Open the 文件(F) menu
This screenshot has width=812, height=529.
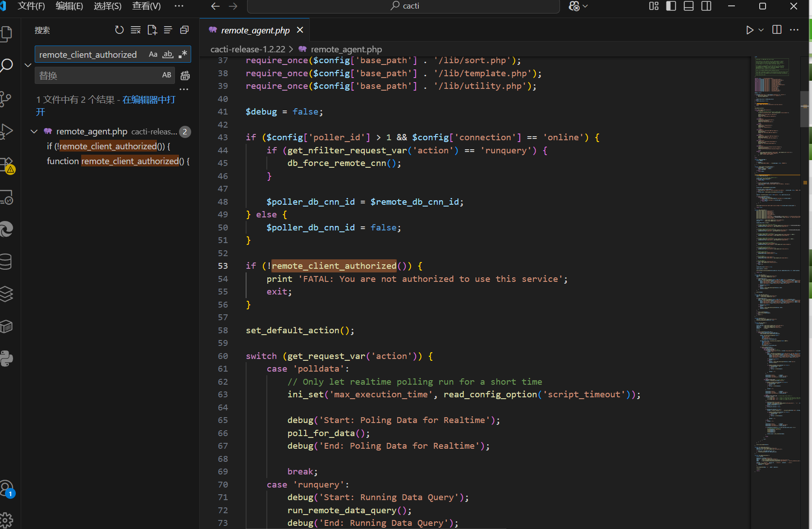point(31,6)
